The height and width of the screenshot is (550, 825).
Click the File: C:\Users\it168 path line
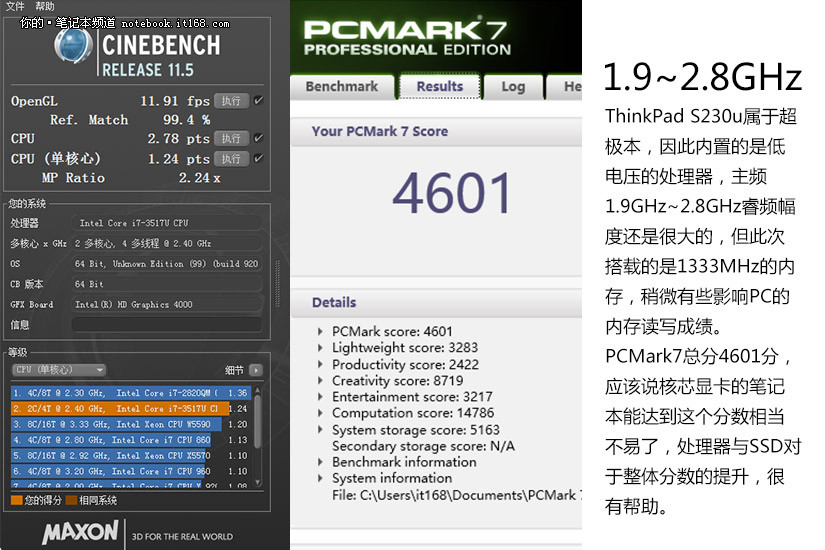click(x=457, y=495)
